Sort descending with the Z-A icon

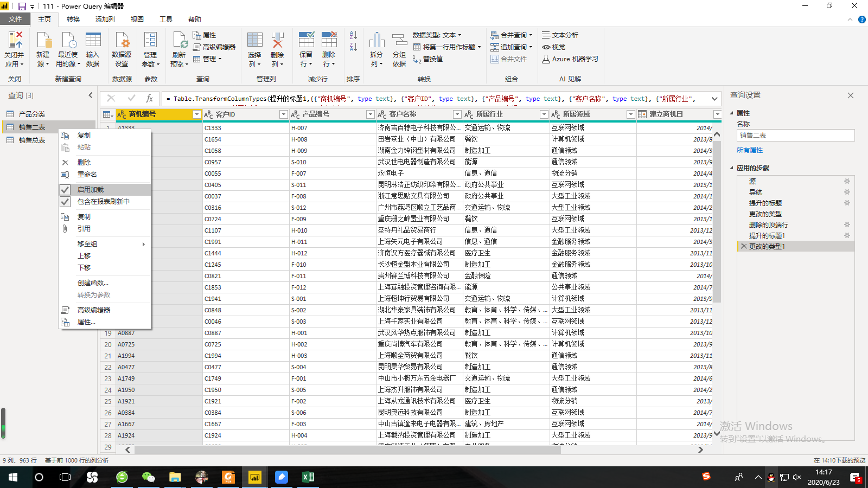coord(353,47)
